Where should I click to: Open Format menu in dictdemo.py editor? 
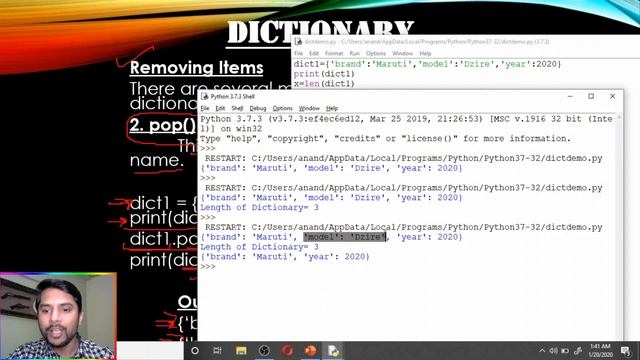coord(334,53)
